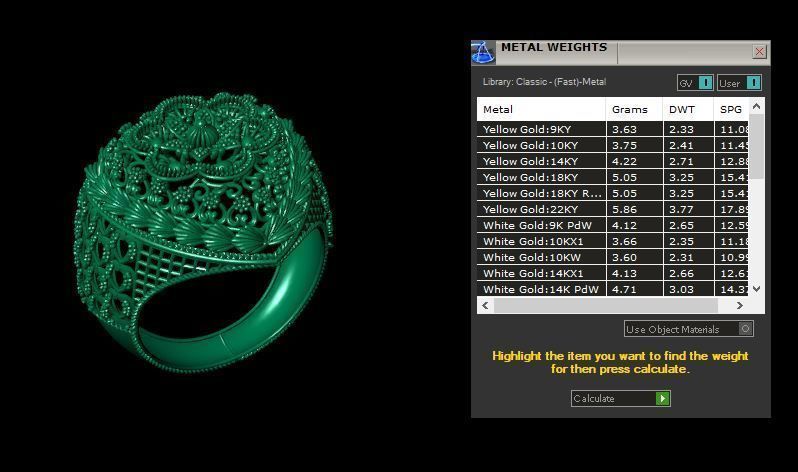Click the 3.75 grams value

pos(624,145)
